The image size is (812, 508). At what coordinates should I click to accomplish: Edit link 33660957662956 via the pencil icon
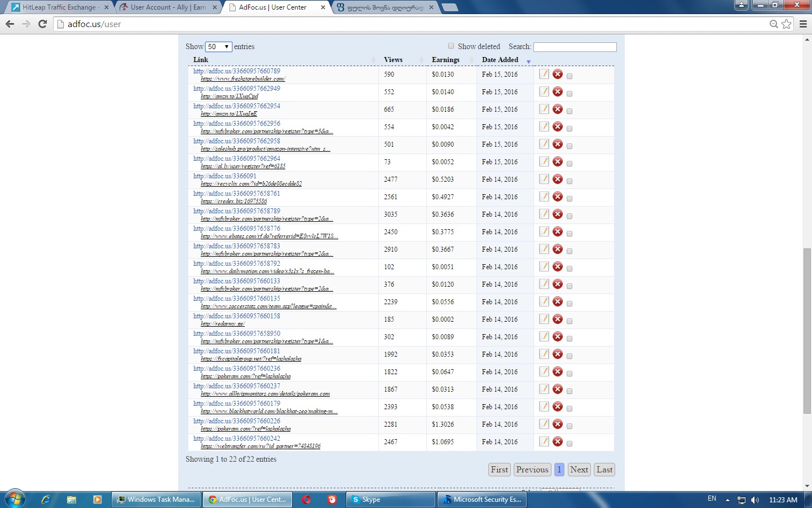point(544,126)
